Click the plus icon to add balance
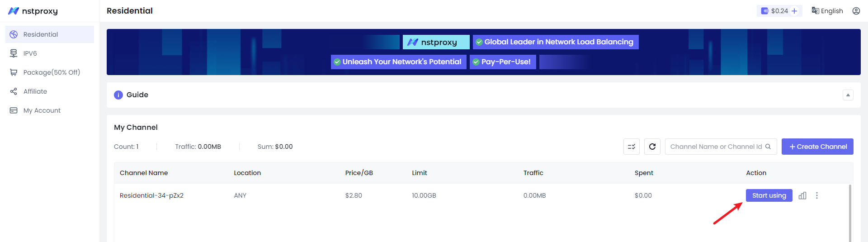The image size is (868, 242). [x=794, y=11]
